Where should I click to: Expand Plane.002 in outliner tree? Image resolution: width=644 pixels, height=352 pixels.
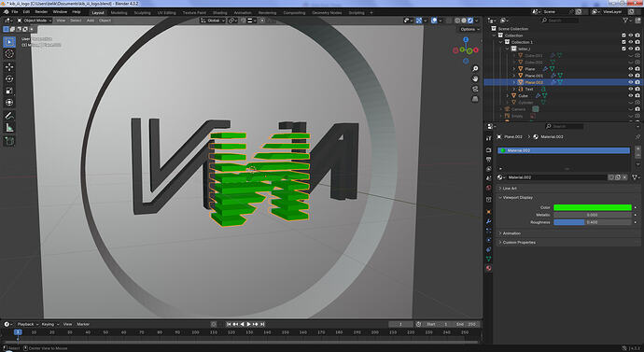[x=514, y=82]
